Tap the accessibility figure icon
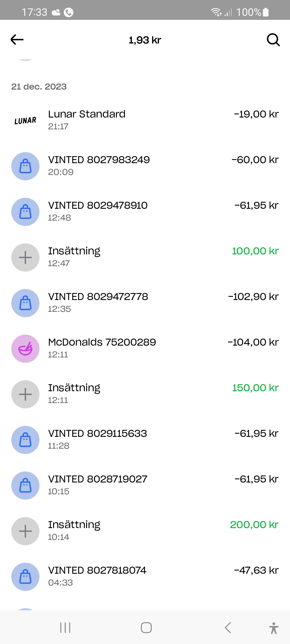This screenshot has width=290, height=644. [x=274, y=628]
